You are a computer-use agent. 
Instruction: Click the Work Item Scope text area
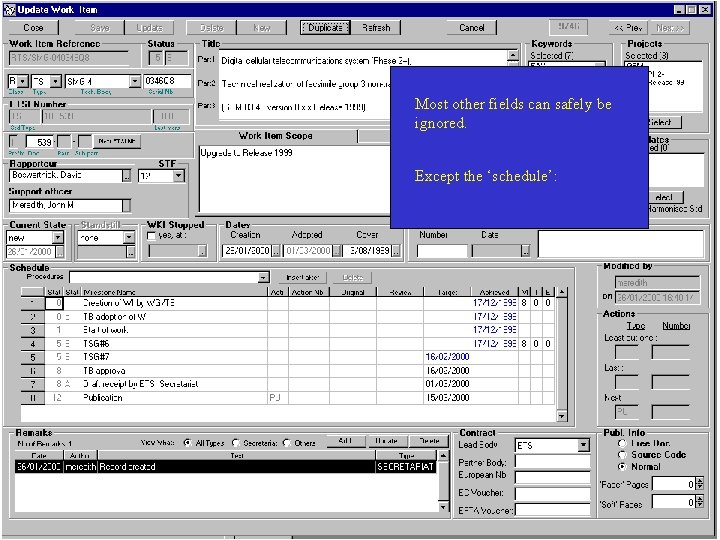pos(294,179)
